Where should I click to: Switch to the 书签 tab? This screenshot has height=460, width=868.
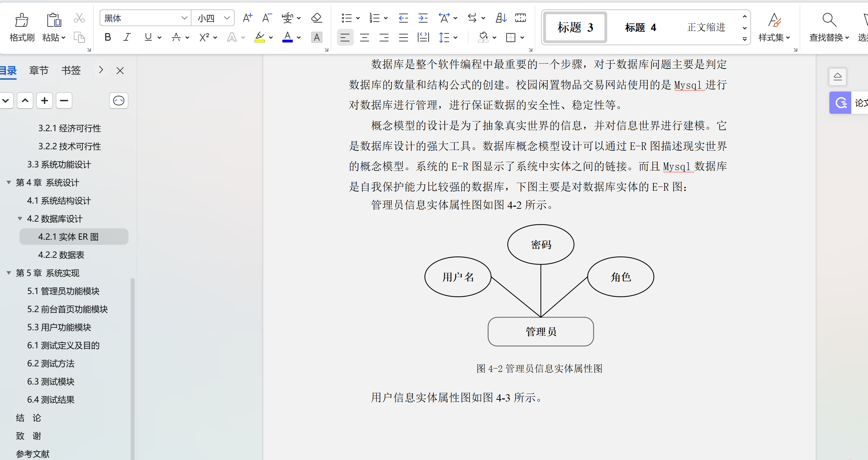point(71,70)
